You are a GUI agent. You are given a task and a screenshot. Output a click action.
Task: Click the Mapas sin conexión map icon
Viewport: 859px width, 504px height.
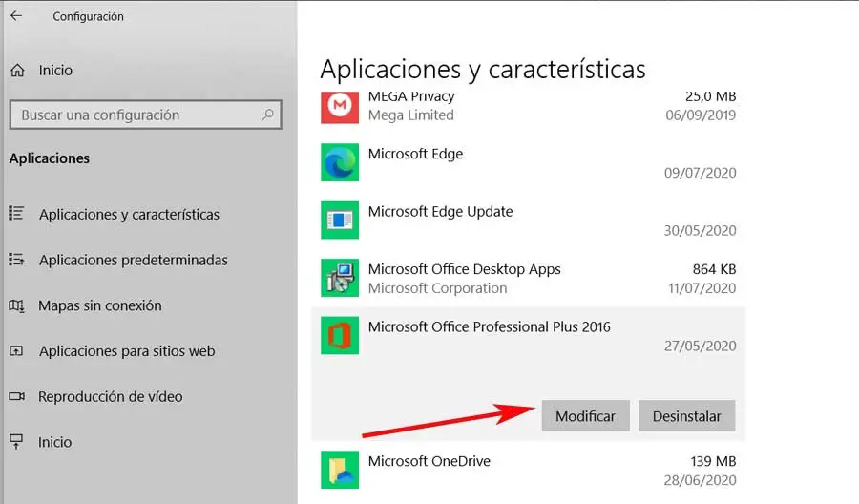[x=16, y=305]
